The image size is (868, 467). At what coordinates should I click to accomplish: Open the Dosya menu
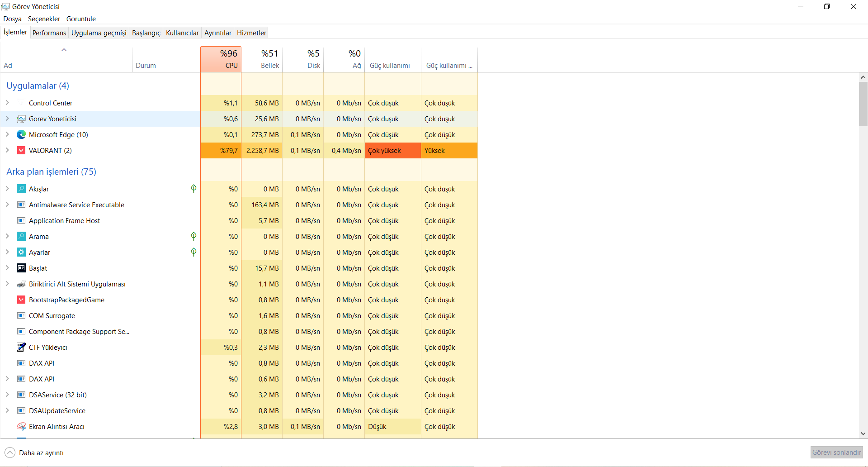point(13,19)
